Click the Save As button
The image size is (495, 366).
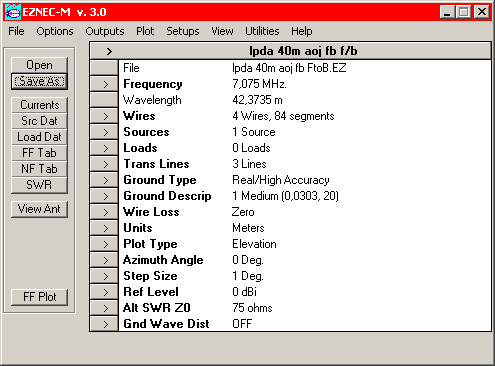(39, 81)
